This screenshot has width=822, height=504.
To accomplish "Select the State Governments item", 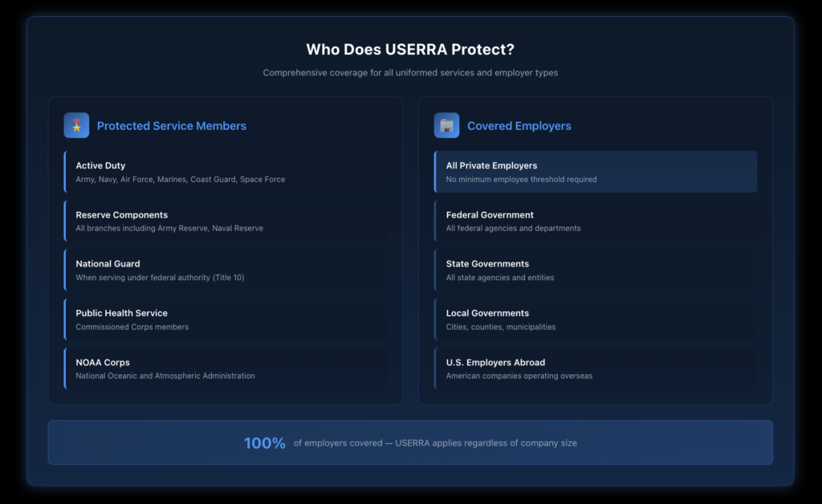I will tap(596, 270).
